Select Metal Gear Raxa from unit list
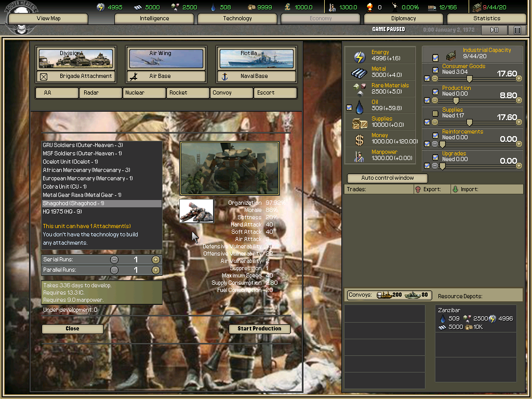Viewport: 532px width, 399px height. (x=82, y=195)
